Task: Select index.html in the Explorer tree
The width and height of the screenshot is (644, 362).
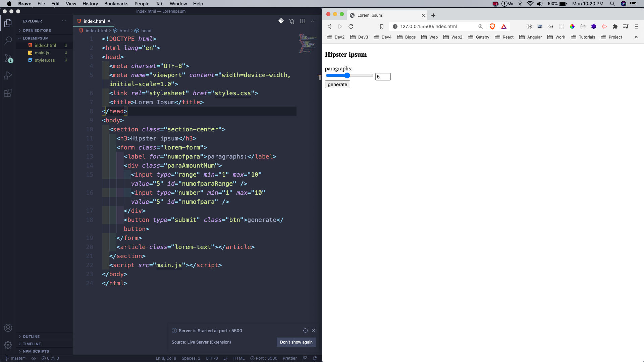Action: click(x=44, y=45)
